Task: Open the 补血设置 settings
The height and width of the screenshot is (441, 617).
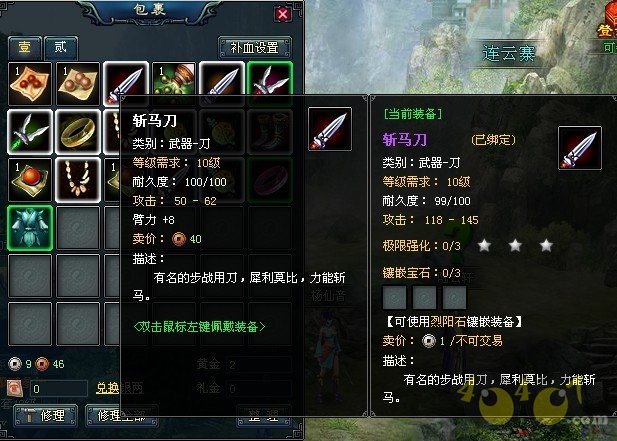Action: (x=255, y=48)
